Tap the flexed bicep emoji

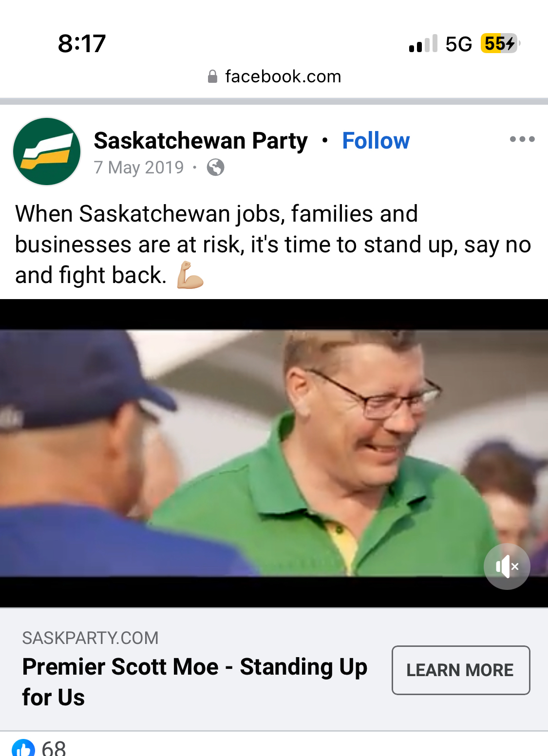pos(189,275)
